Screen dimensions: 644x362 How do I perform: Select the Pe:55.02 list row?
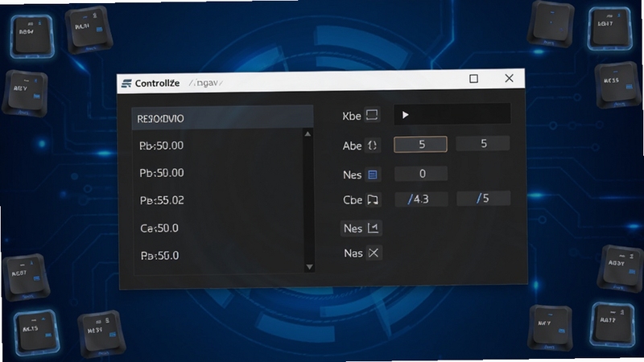click(x=217, y=200)
